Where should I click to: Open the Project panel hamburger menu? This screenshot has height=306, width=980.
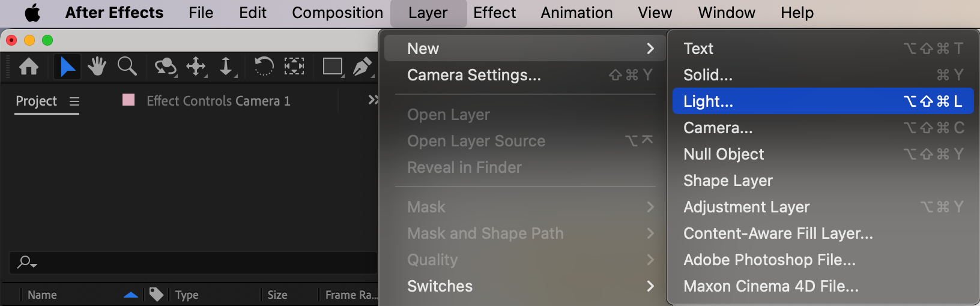(x=74, y=101)
